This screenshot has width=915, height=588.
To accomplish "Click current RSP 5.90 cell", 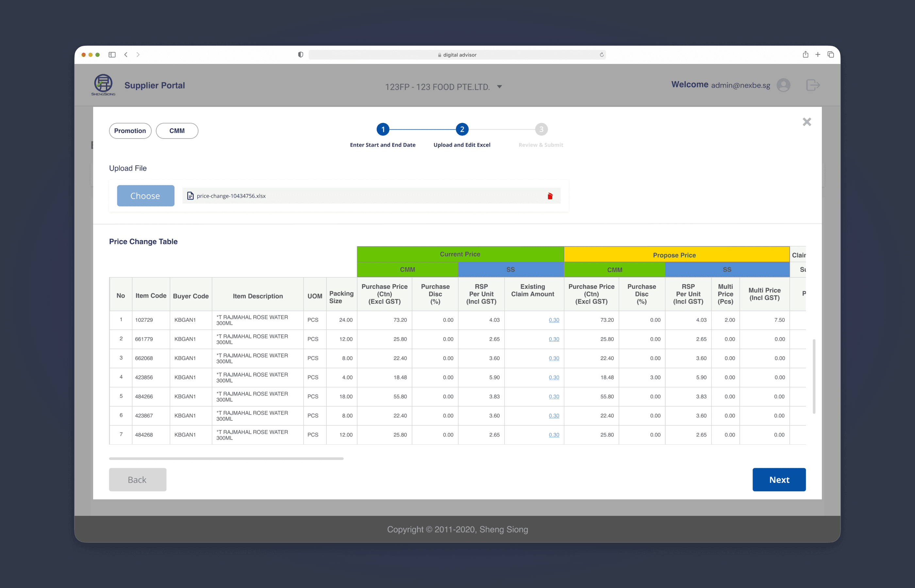I will [x=481, y=377].
